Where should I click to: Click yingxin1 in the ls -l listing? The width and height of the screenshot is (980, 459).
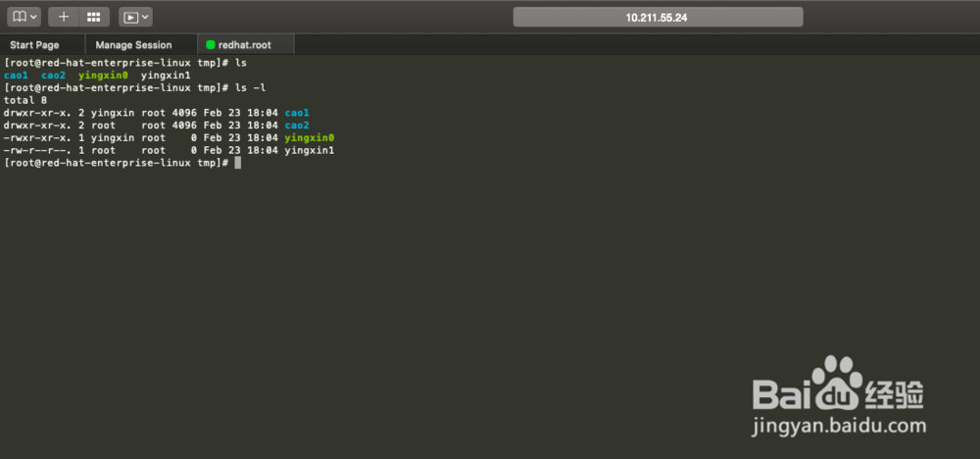click(x=310, y=151)
